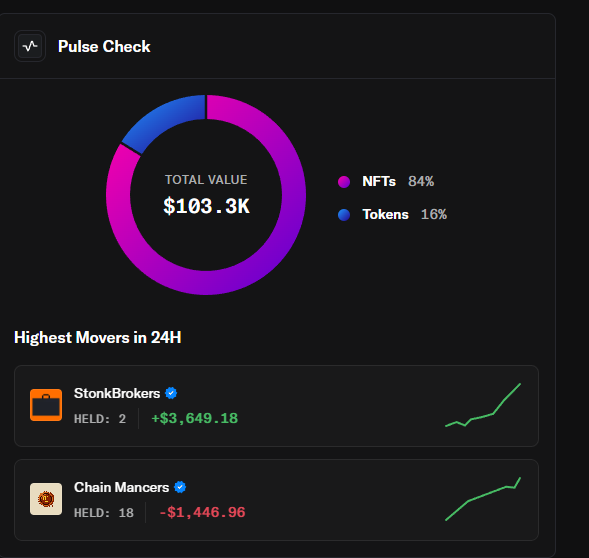
Task: Open the Chain Mancers collection name
Action: [121, 487]
